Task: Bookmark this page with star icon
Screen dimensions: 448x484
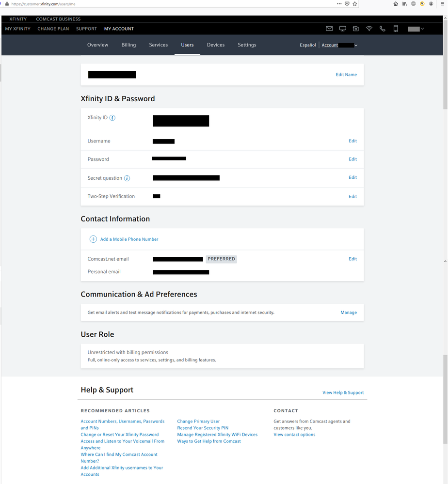Action: (x=355, y=3)
